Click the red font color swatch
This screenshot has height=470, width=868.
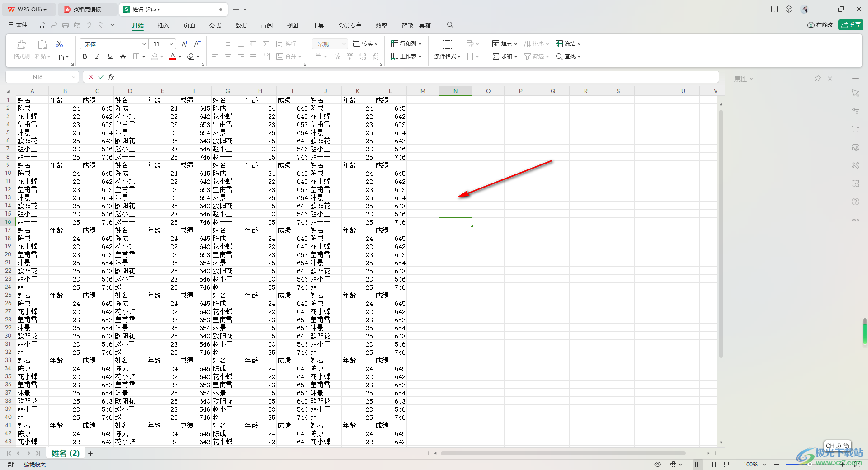click(x=172, y=56)
